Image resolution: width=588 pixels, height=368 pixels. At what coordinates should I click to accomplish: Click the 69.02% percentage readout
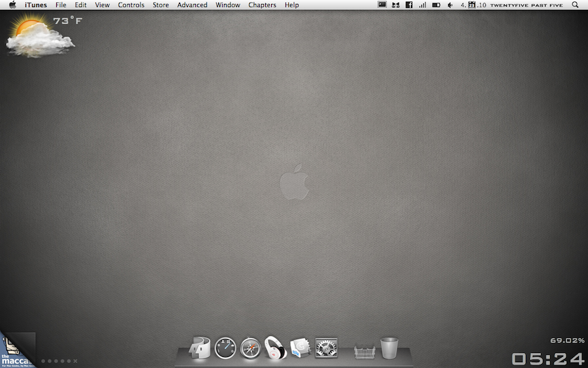567,341
